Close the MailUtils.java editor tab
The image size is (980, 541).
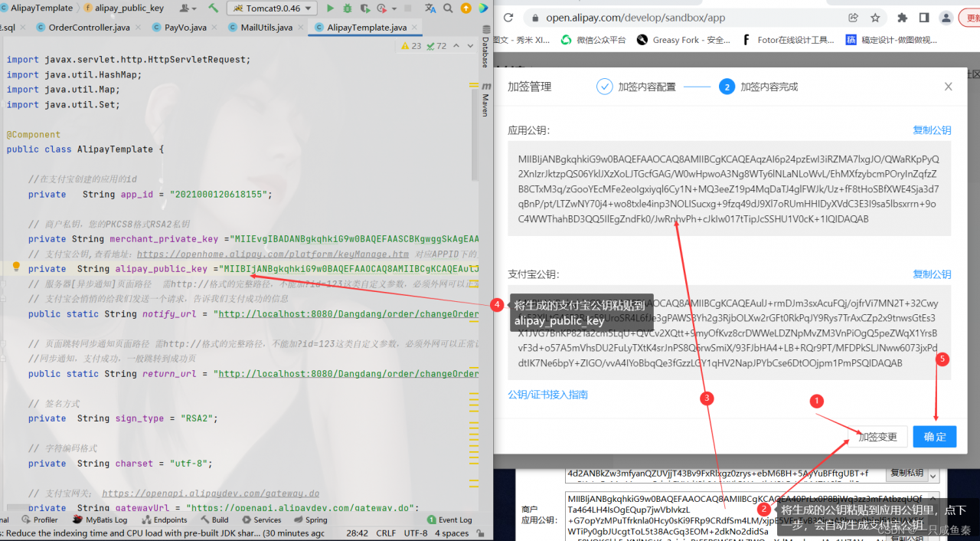(x=301, y=28)
